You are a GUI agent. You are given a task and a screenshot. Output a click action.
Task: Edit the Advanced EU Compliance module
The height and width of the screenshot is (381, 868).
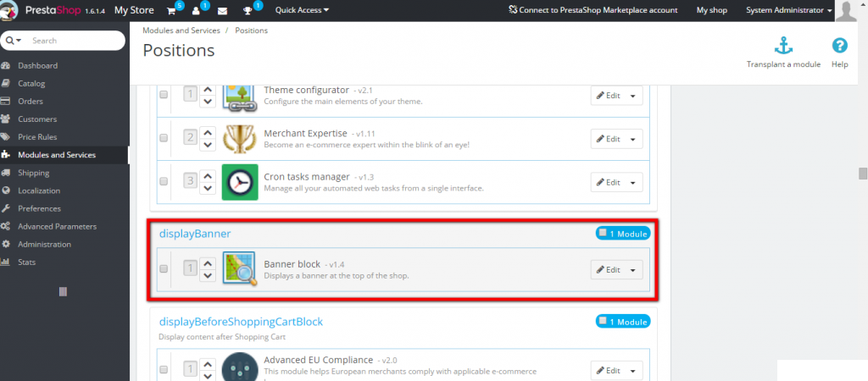point(608,370)
